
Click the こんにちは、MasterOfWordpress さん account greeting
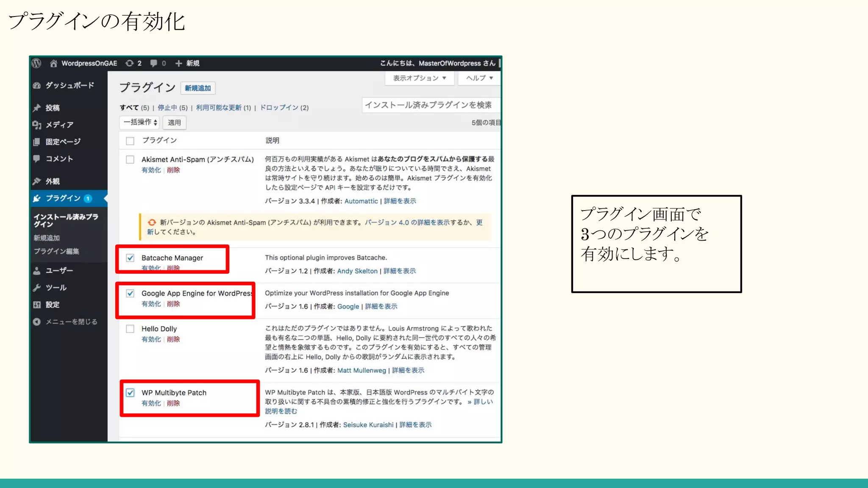pyautogui.click(x=437, y=64)
